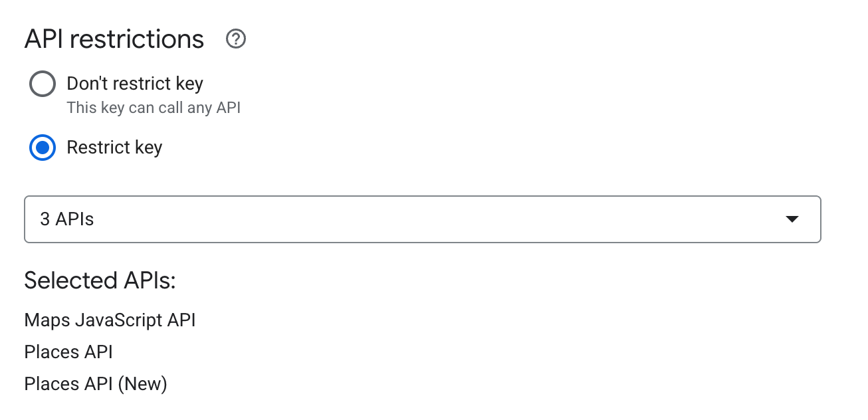Click "Maps JavaScript API" in the selected list

click(110, 320)
